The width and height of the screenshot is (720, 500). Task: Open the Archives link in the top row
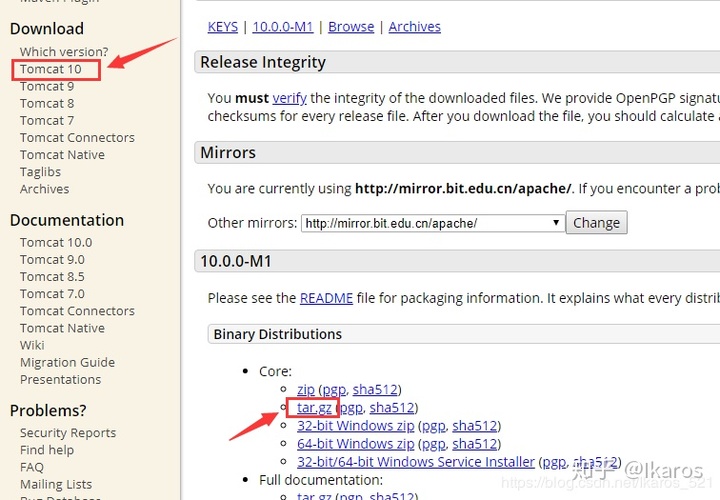click(x=415, y=27)
